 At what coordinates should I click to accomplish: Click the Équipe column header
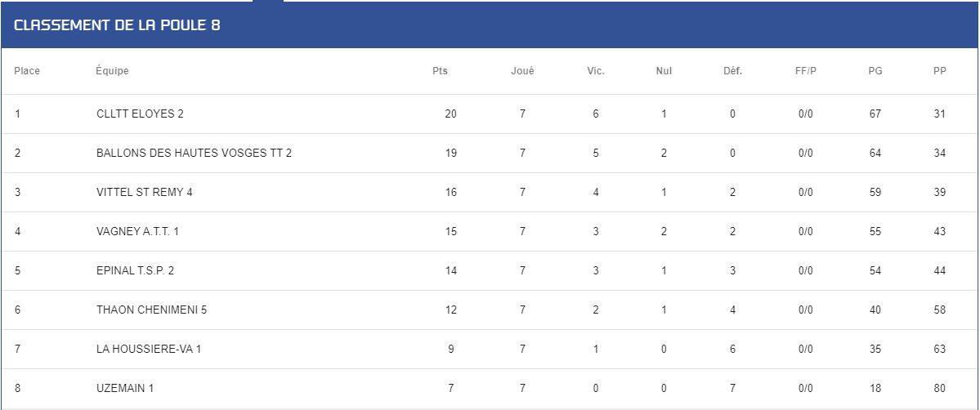(112, 71)
